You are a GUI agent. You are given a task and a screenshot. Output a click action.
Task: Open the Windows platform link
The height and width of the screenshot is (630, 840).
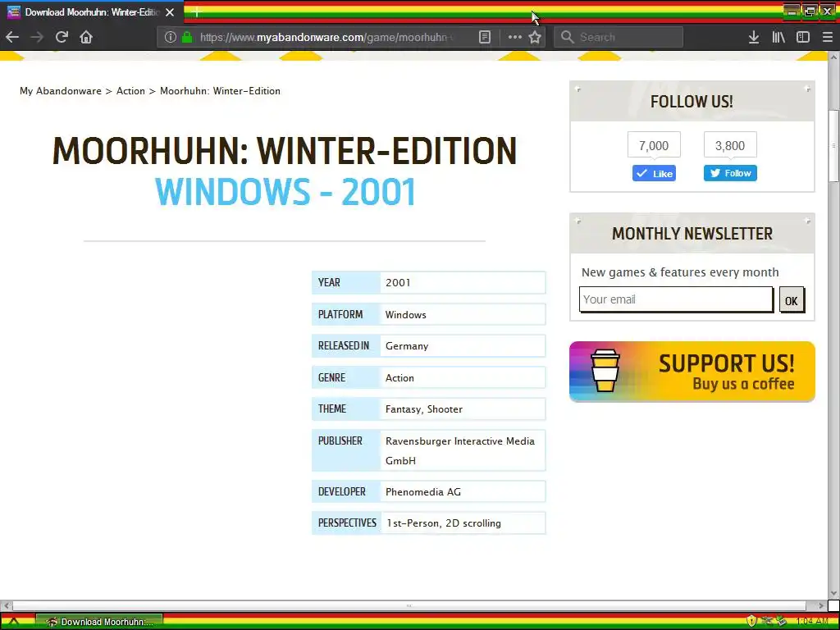point(405,314)
